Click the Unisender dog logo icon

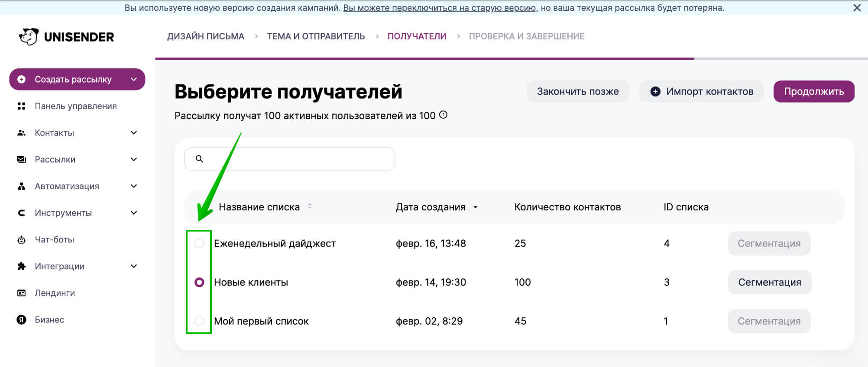click(29, 37)
